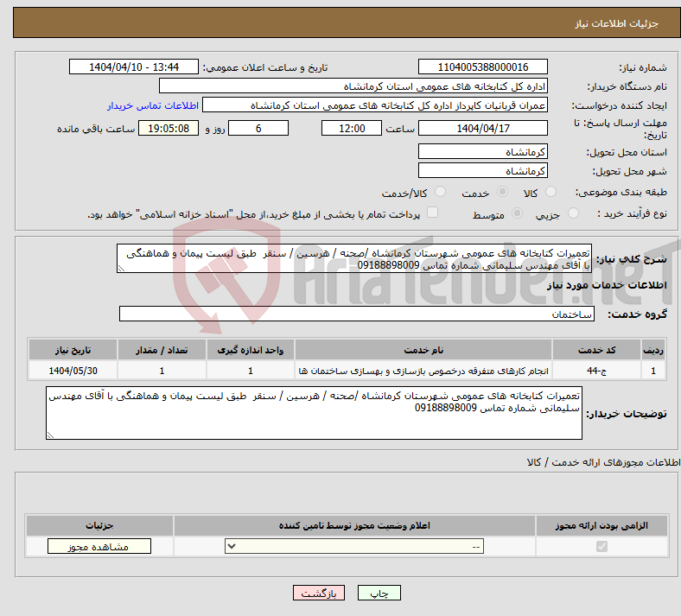Click the بازگشت back button
Image resolution: width=681 pixels, height=616 pixels.
pos(319,593)
